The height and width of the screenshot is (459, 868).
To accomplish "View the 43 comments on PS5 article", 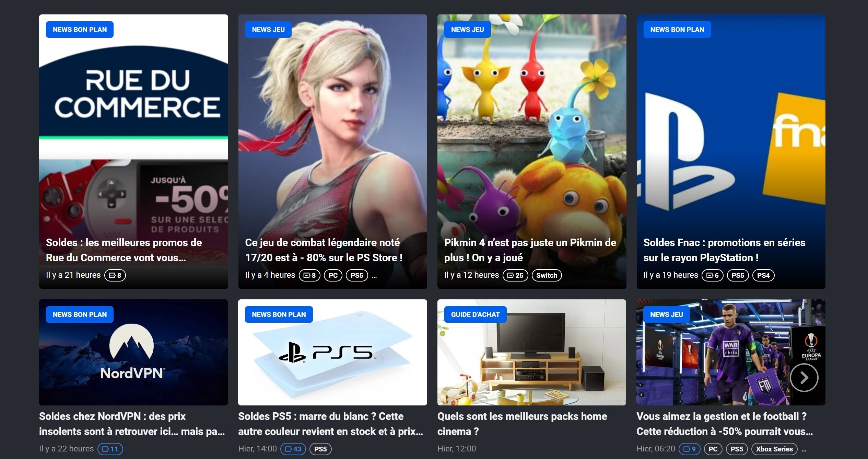I will coord(293,449).
